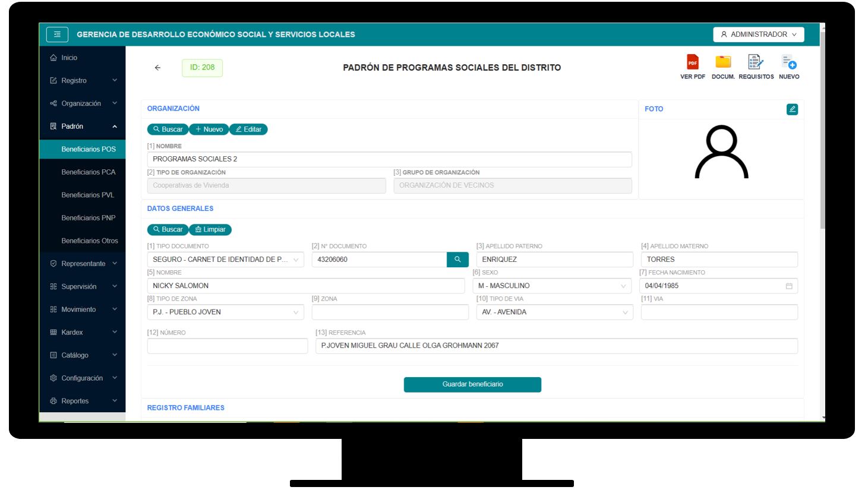Open the Sexo dropdown

tap(554, 286)
